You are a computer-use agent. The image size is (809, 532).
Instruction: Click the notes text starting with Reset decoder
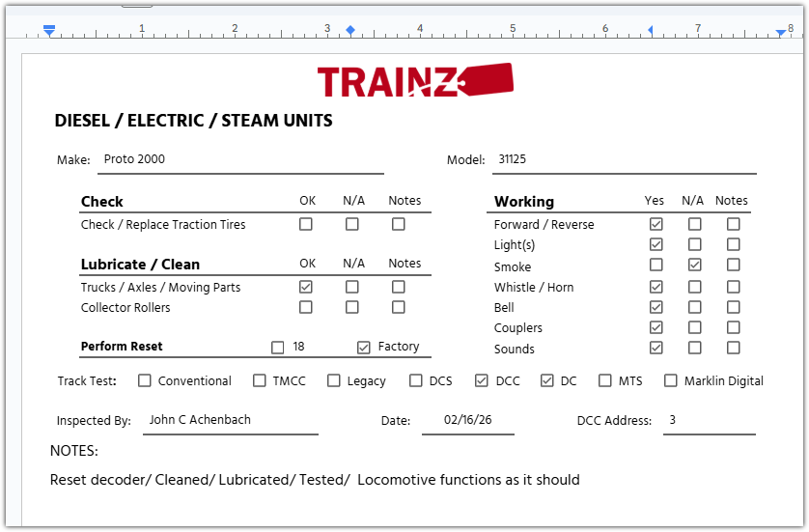pos(315,479)
